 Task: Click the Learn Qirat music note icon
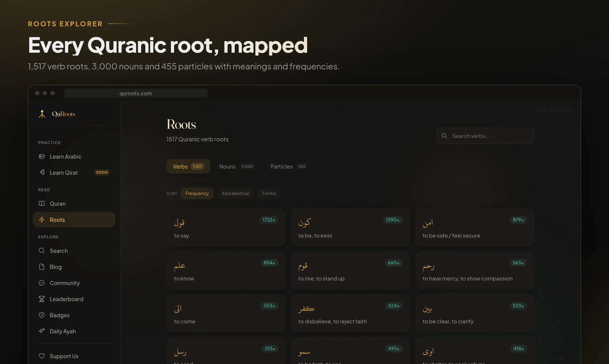point(42,172)
